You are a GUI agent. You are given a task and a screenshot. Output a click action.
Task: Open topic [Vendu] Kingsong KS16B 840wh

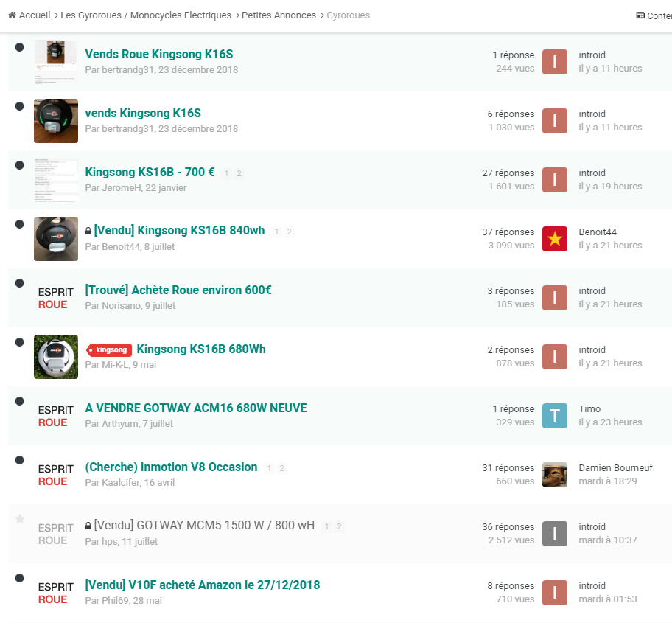click(x=179, y=231)
